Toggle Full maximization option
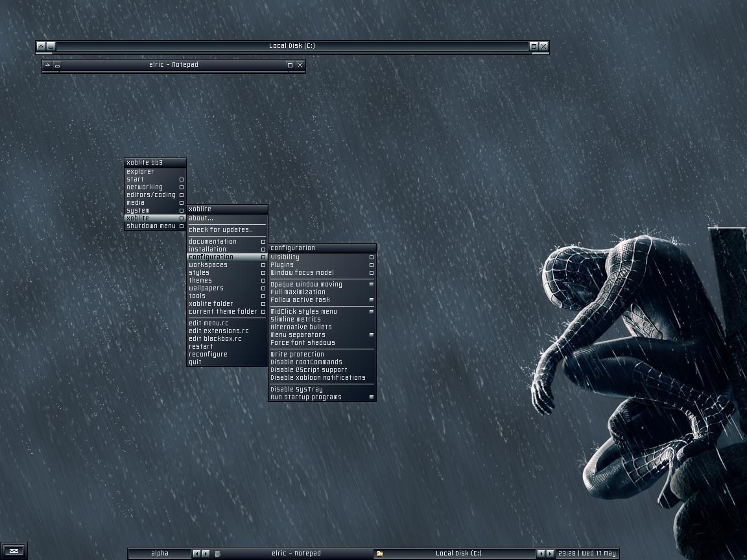The height and width of the screenshot is (560, 747). (322, 292)
